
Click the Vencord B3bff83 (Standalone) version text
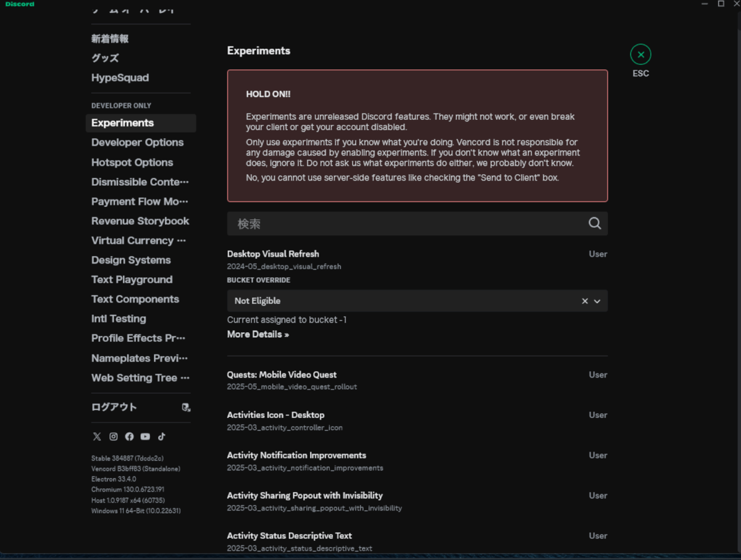pos(136,469)
